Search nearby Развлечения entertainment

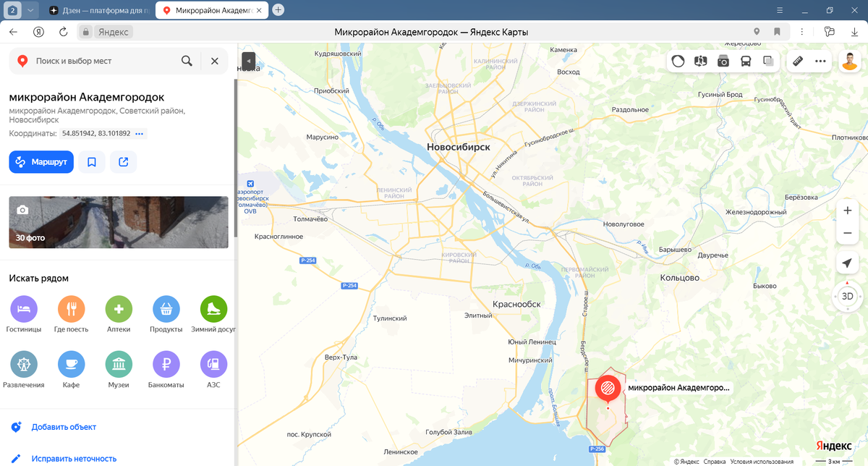24,370
